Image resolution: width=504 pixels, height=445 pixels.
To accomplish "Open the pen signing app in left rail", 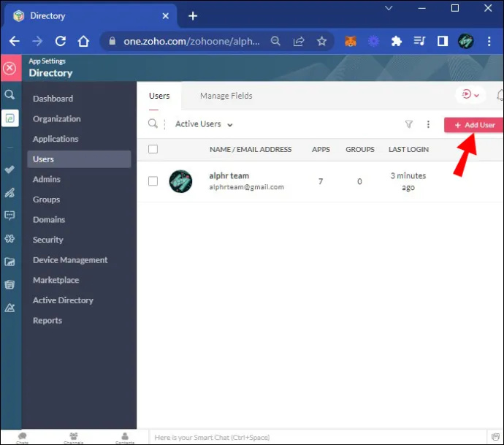I will (9, 193).
